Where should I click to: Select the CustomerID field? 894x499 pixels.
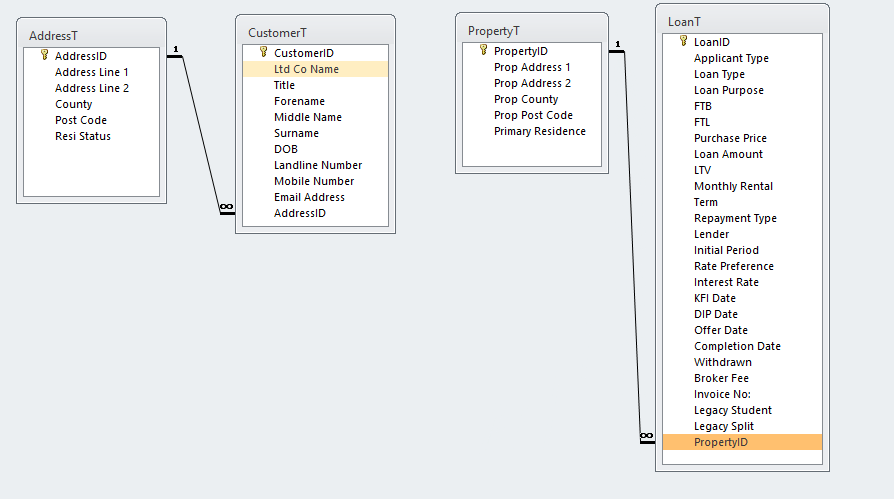click(x=315, y=52)
